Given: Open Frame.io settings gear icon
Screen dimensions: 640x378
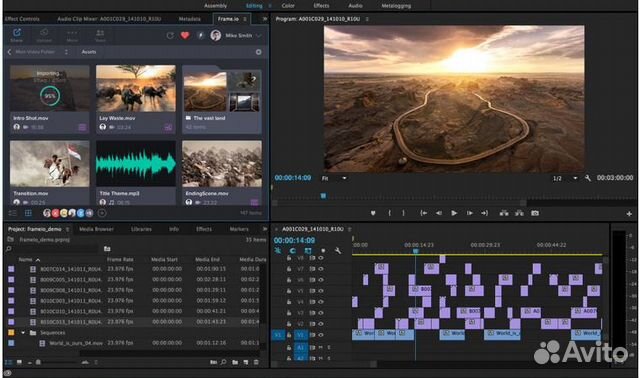Looking at the screenshot, I should pos(258,52).
